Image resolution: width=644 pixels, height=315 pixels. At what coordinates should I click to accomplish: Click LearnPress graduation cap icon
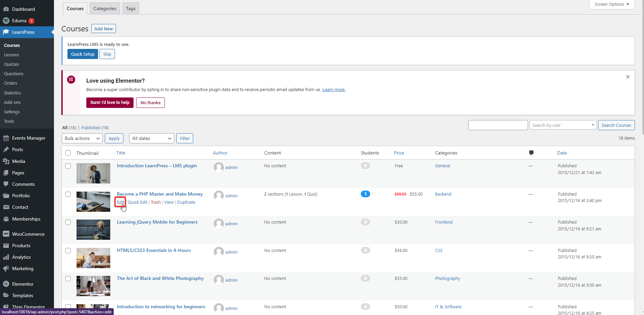[6, 32]
